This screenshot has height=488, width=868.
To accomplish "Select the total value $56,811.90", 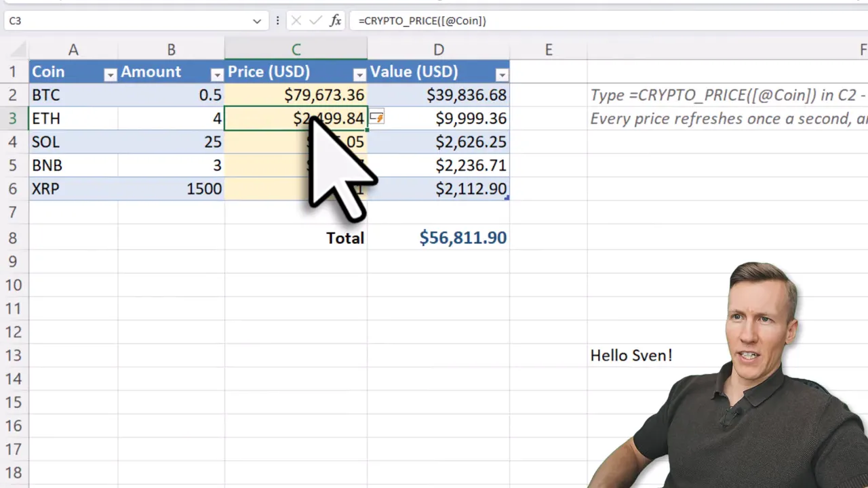I will 439,238.
